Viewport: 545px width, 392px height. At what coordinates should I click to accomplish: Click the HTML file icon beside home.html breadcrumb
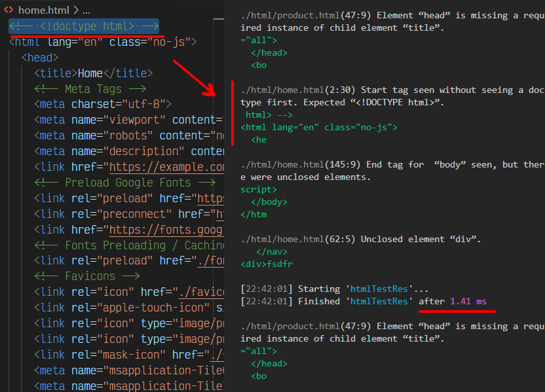tap(10, 10)
